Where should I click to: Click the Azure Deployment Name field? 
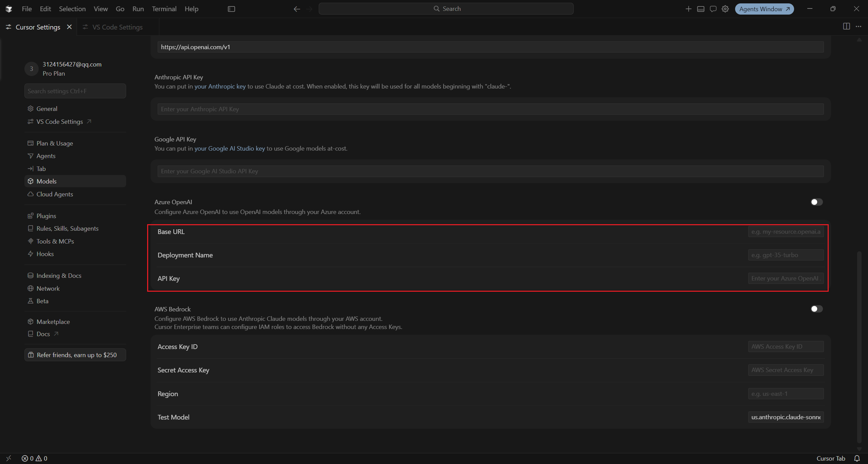(786, 255)
